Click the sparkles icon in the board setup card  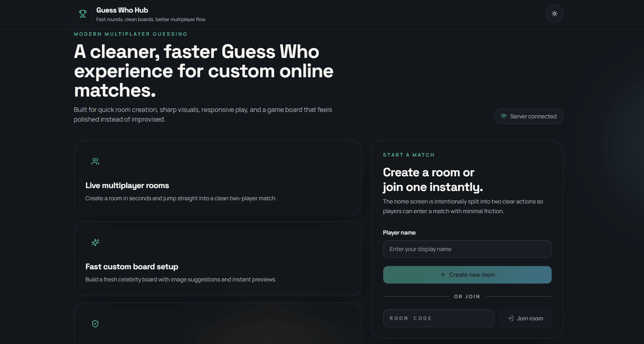[95, 243]
